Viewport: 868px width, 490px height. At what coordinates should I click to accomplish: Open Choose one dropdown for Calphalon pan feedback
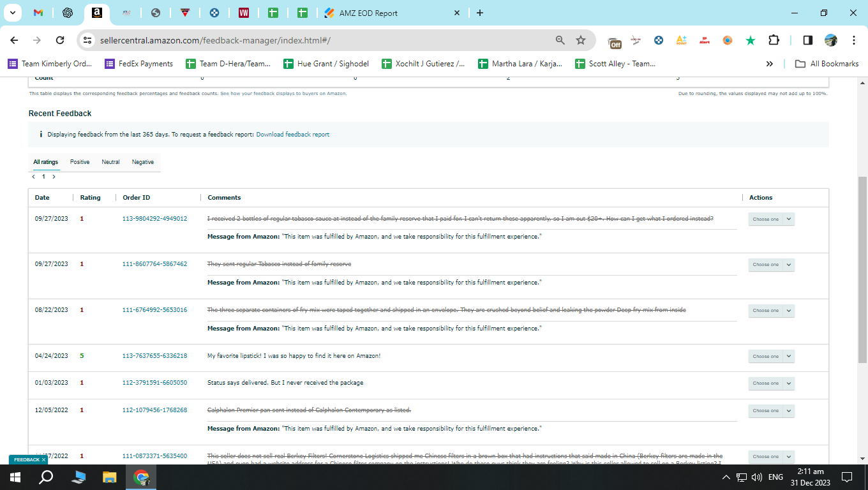(x=771, y=411)
